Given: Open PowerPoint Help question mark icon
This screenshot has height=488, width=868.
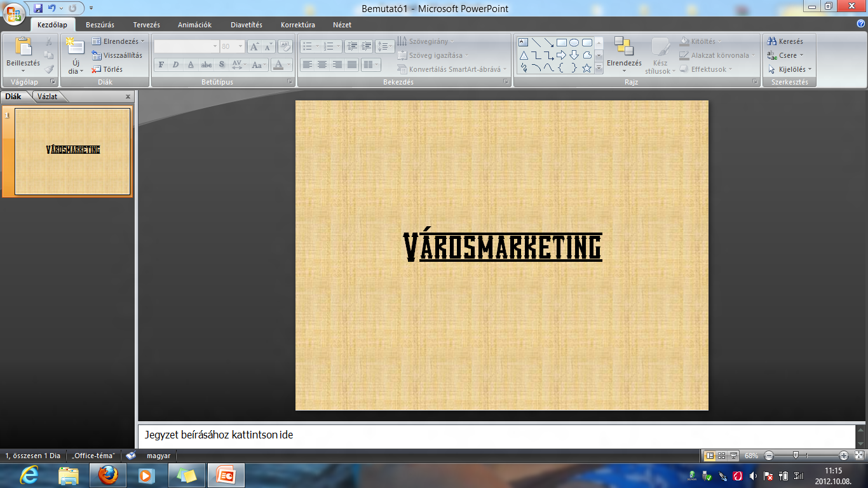Looking at the screenshot, I should pos(860,24).
